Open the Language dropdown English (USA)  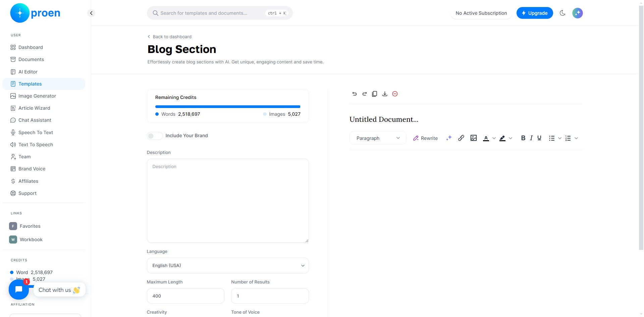pos(228,265)
